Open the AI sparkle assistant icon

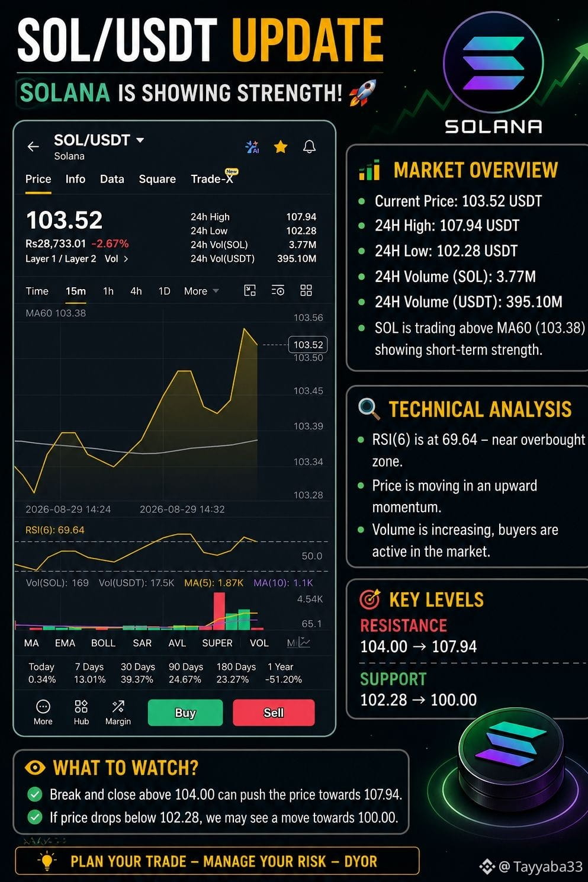(x=252, y=147)
